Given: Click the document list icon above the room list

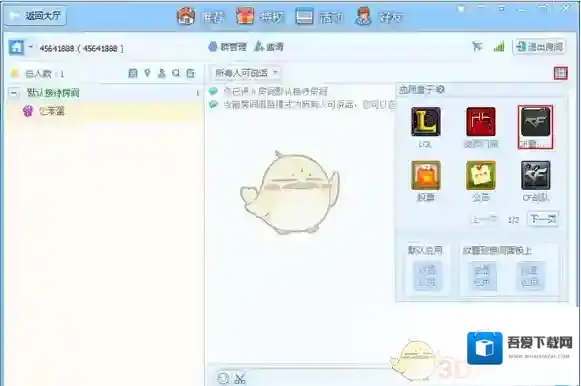Looking at the screenshot, I should (x=132, y=73).
